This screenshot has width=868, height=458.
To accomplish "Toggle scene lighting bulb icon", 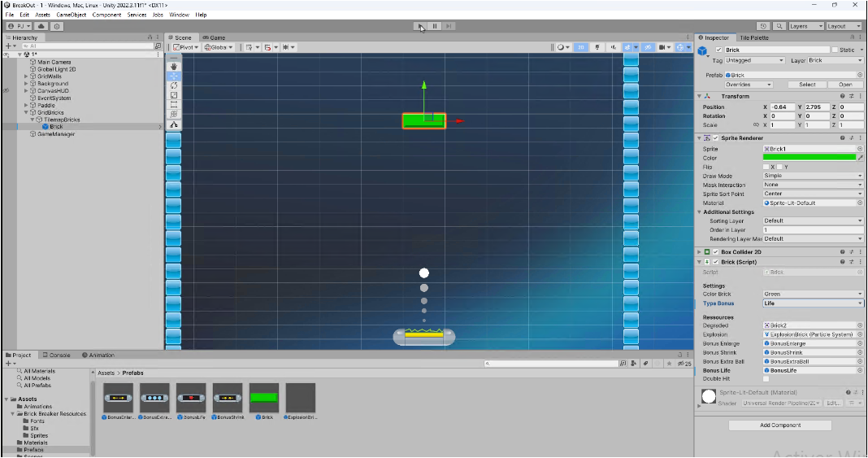I will (x=598, y=48).
